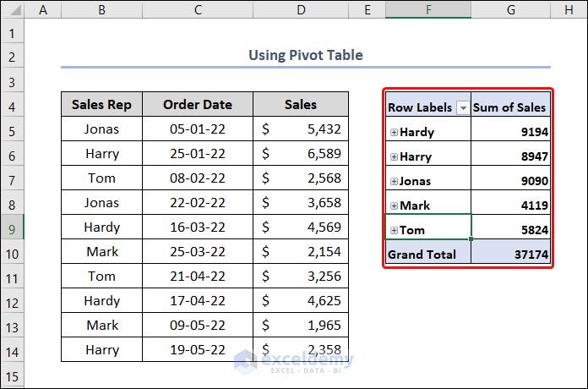
Task: Select row 9 header
Action: pos(12,227)
